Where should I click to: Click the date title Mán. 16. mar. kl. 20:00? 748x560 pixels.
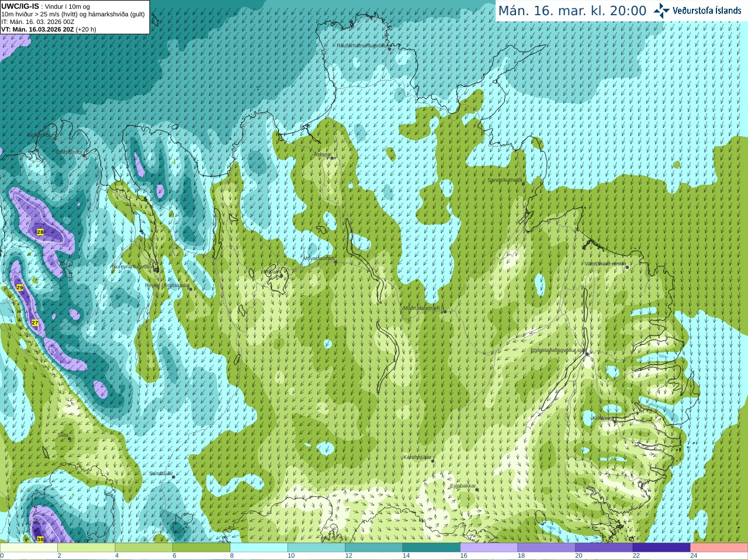point(572,11)
